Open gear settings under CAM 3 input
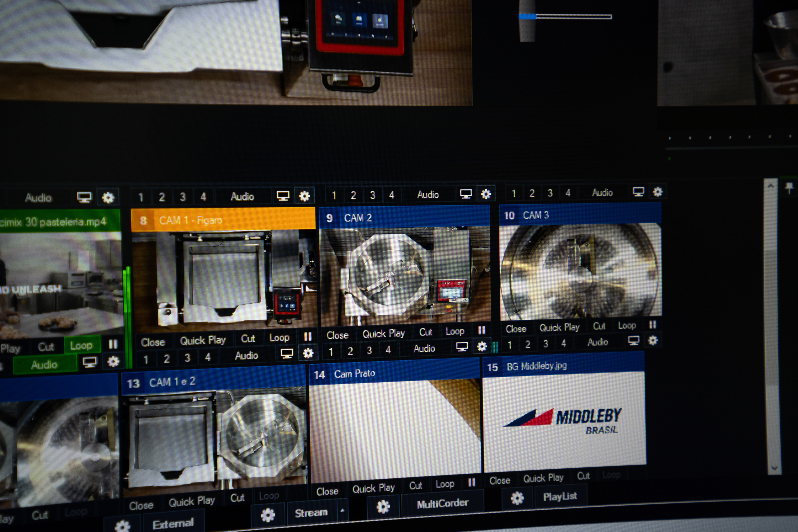This screenshot has width=798, height=532. coord(653,340)
